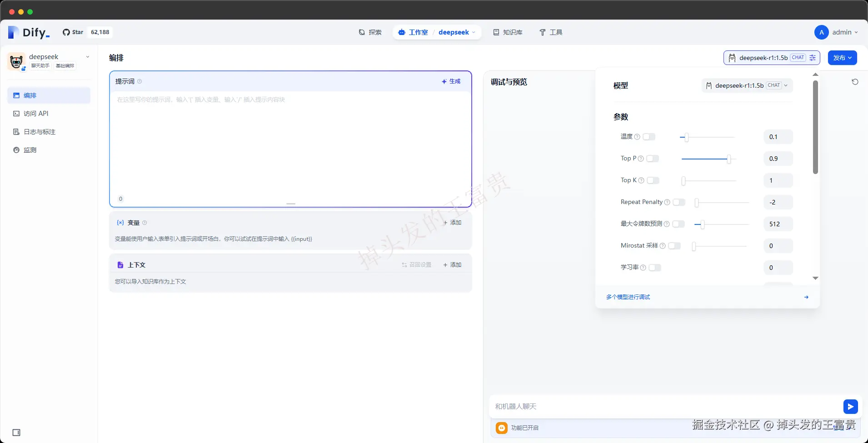
Task: Click the 温度 value field showing 0.1
Action: pyautogui.click(x=778, y=137)
